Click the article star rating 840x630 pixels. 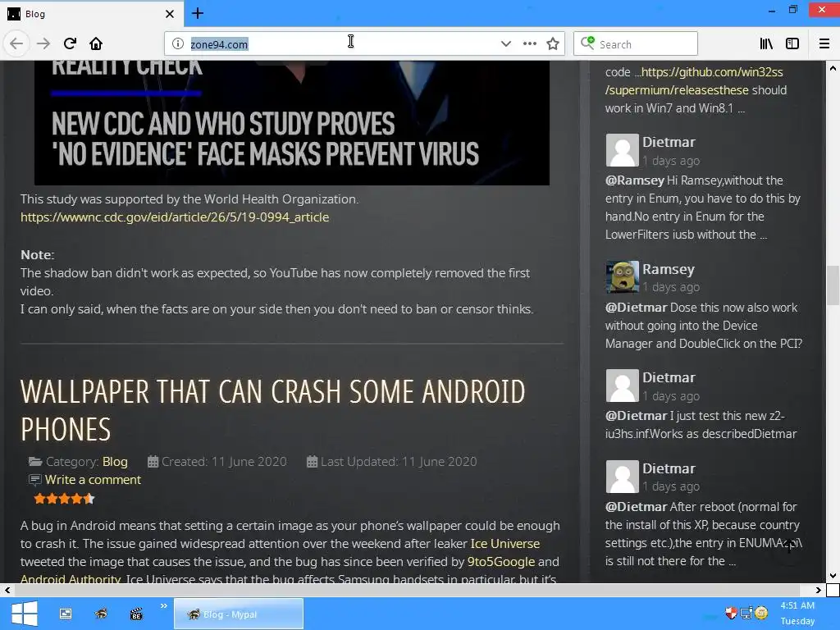tap(64, 500)
